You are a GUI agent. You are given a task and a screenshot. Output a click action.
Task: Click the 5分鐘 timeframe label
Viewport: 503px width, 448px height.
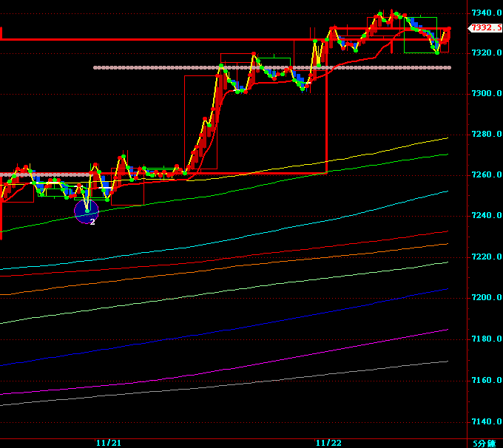(x=485, y=443)
